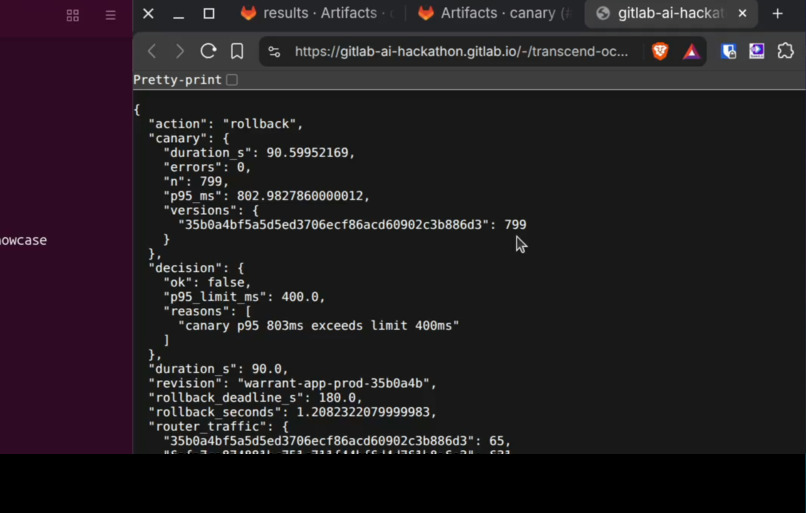
Task: Close the browser window
Action: 148,13
